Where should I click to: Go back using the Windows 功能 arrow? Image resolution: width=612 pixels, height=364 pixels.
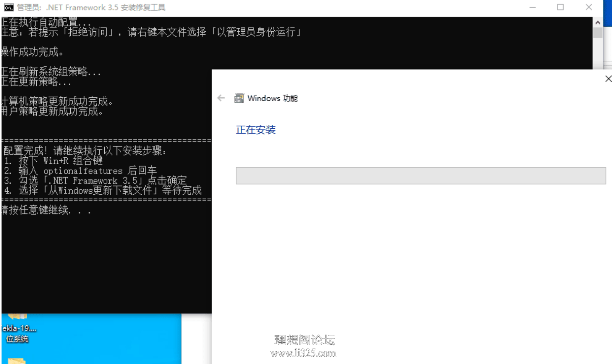(221, 98)
